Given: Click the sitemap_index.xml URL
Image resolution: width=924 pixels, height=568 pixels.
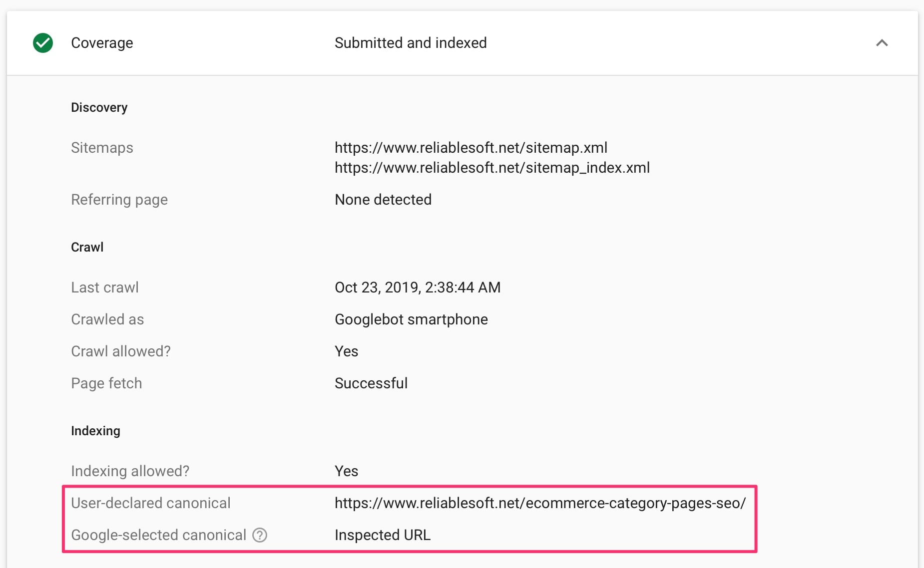Looking at the screenshot, I should (x=491, y=168).
